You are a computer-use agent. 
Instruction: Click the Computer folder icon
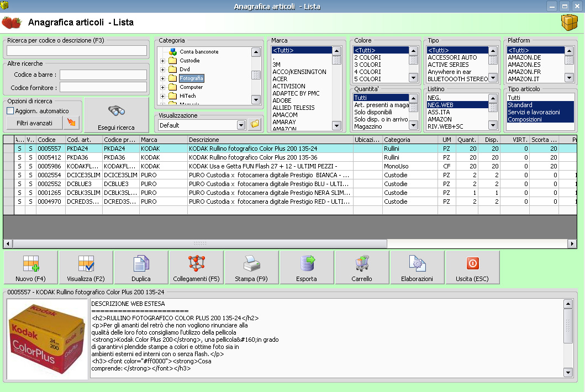point(172,87)
